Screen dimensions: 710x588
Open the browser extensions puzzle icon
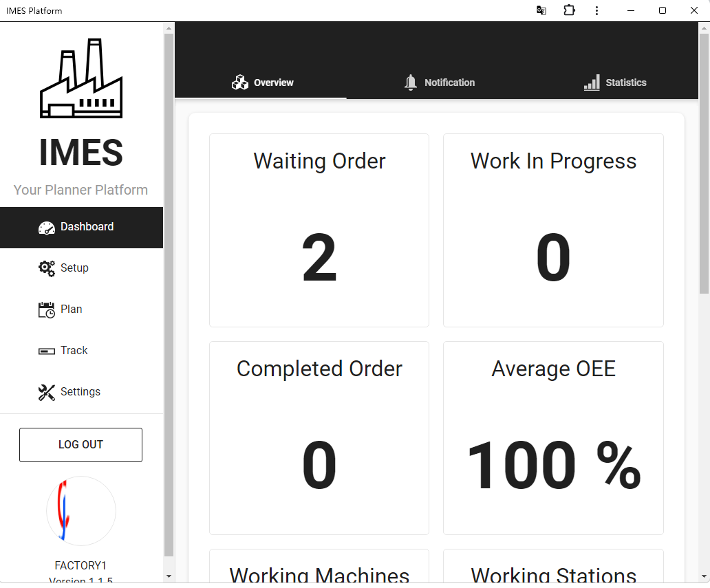click(569, 10)
